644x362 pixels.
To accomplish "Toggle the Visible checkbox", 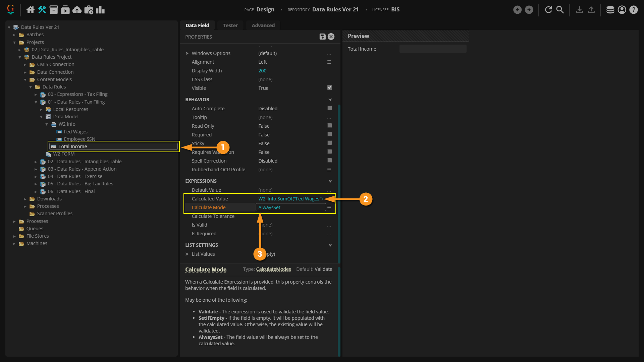I will [329, 87].
